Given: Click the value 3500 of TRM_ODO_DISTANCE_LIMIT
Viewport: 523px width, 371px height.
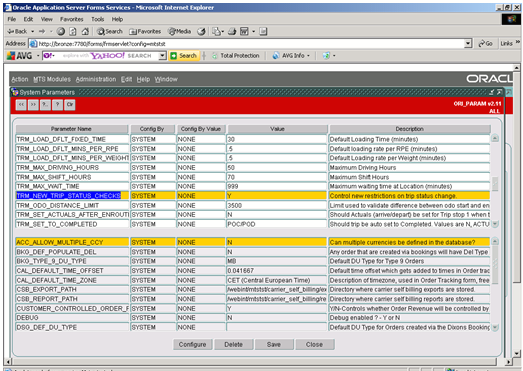Looking at the screenshot, I should tap(277, 206).
